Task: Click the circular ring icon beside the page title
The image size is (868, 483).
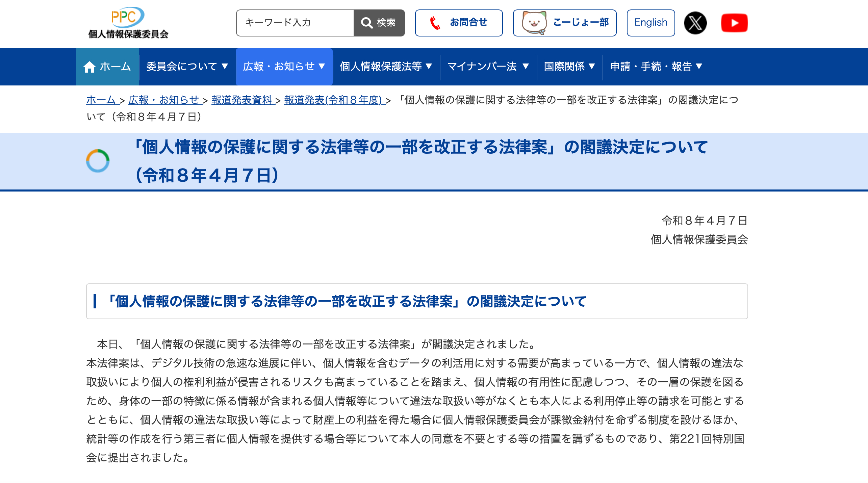Action: coord(99,161)
